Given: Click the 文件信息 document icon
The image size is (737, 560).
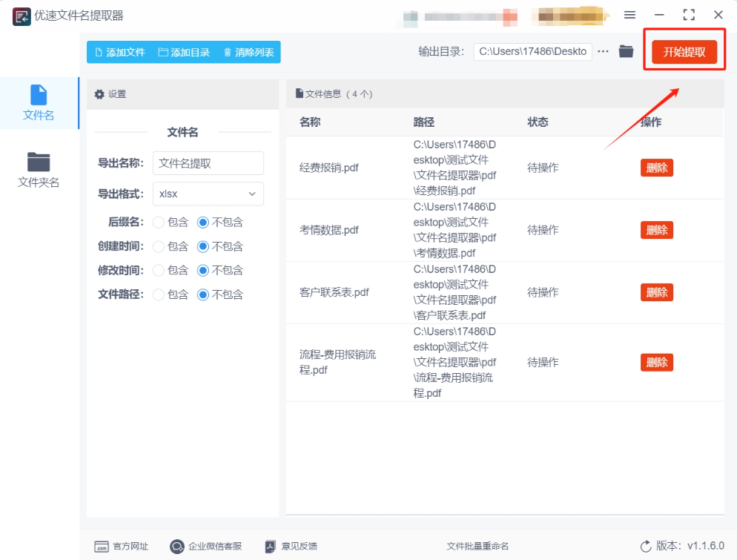Looking at the screenshot, I should [300, 93].
